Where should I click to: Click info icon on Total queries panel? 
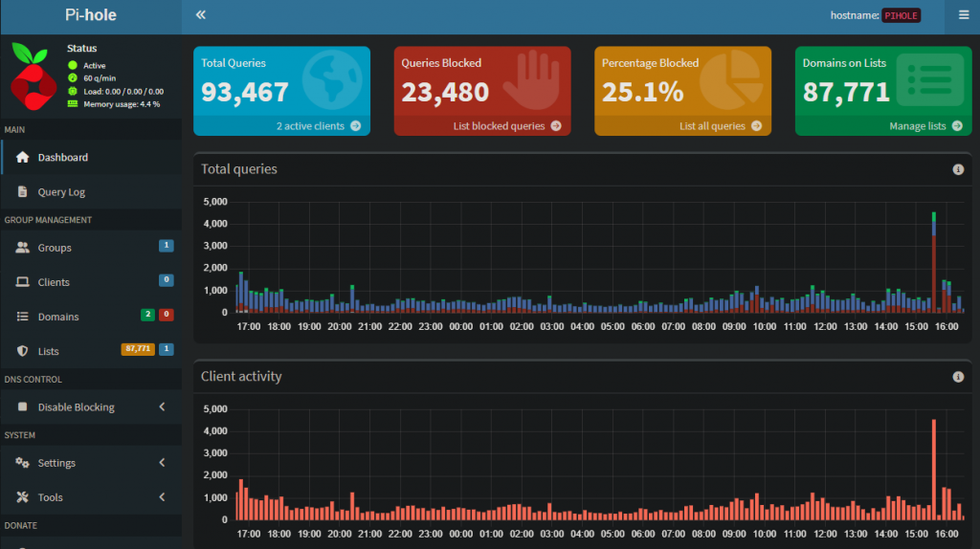[x=958, y=169]
